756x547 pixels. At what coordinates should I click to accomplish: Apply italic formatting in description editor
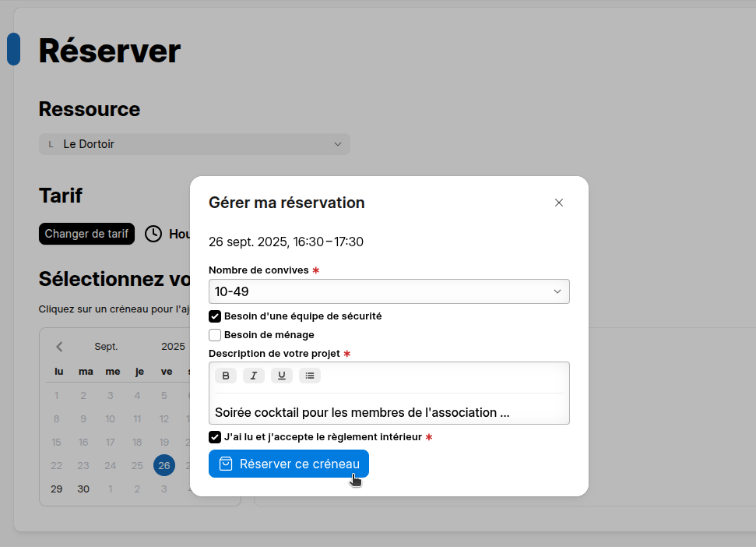(x=254, y=376)
